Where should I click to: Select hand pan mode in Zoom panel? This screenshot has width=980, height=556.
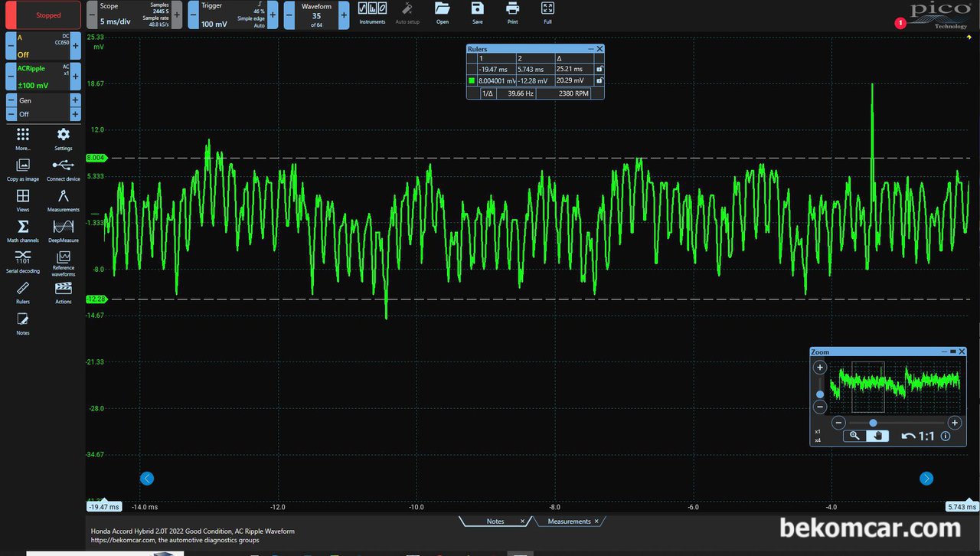(877, 436)
